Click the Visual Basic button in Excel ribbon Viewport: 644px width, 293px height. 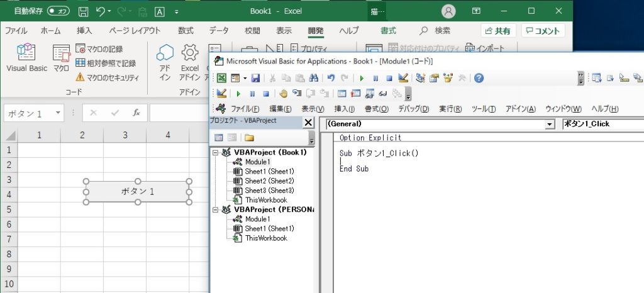pos(26,58)
